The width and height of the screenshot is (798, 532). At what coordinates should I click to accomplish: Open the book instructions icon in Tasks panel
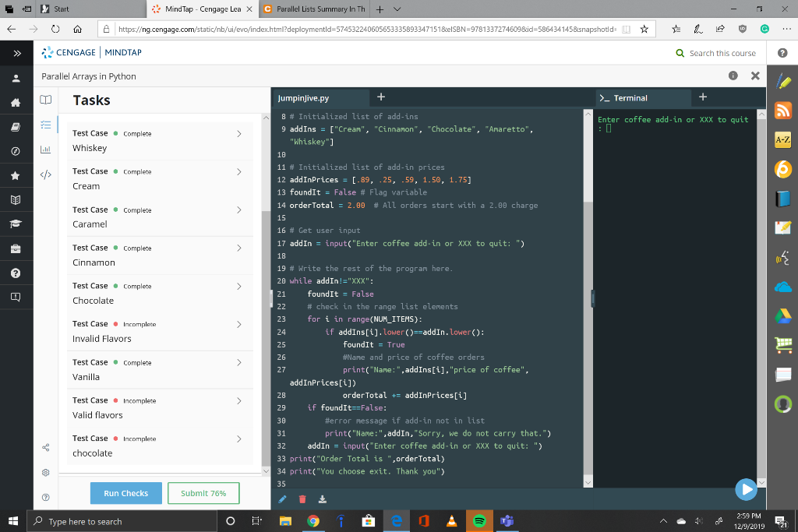pyautogui.click(x=46, y=100)
